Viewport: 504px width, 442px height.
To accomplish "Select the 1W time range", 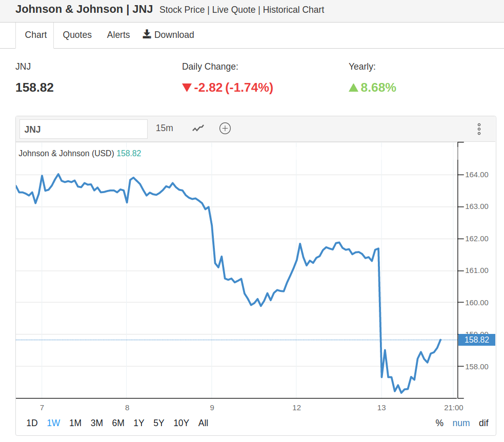I will pos(53,423).
